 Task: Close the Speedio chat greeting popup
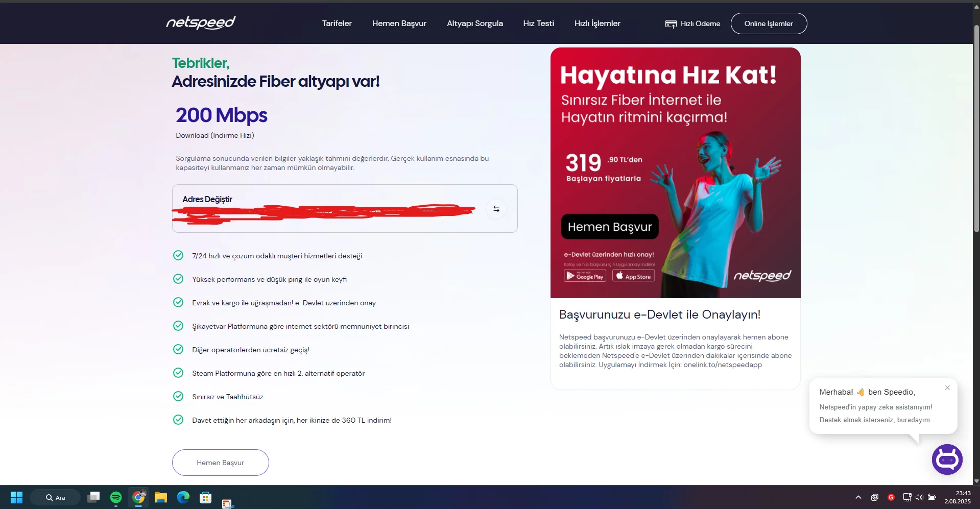point(947,387)
